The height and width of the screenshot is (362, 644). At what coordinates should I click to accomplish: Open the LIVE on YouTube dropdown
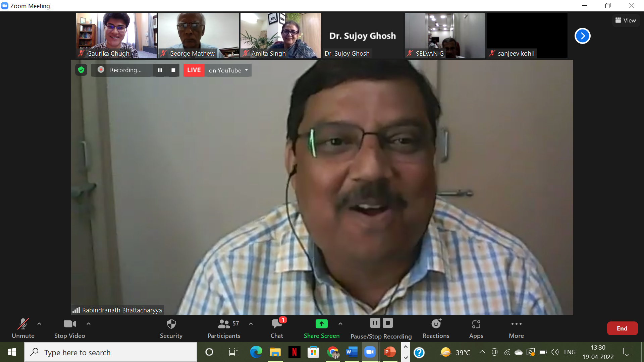[247, 70]
